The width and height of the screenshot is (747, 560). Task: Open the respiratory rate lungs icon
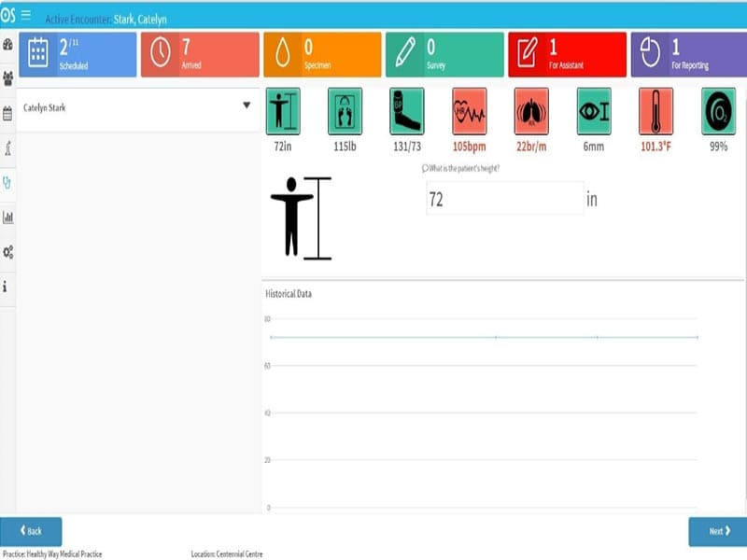pyautogui.click(x=531, y=111)
